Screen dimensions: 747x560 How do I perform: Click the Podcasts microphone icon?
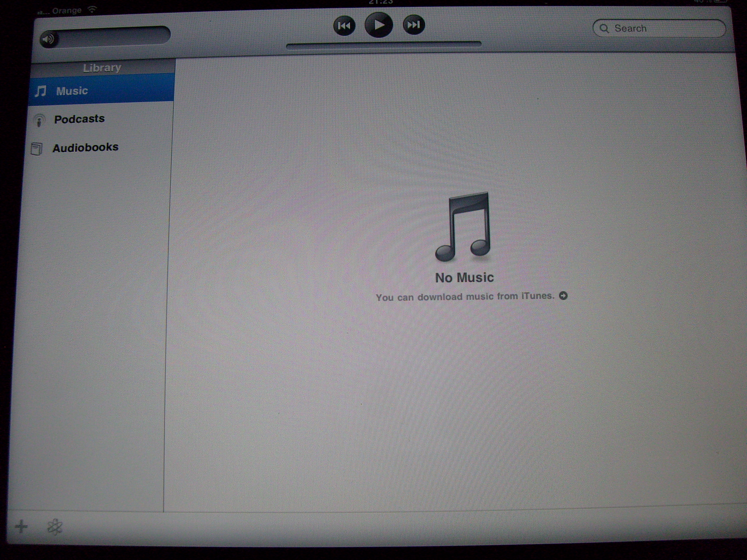point(39,121)
